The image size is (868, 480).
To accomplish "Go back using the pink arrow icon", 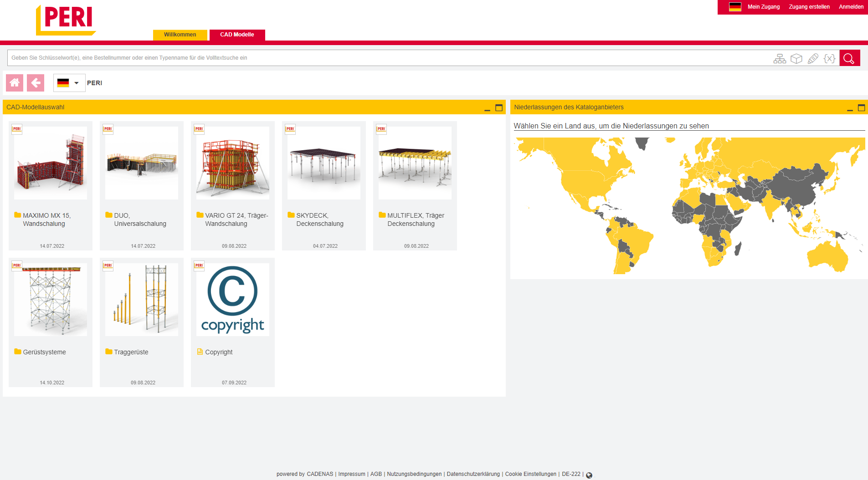I will coord(36,82).
